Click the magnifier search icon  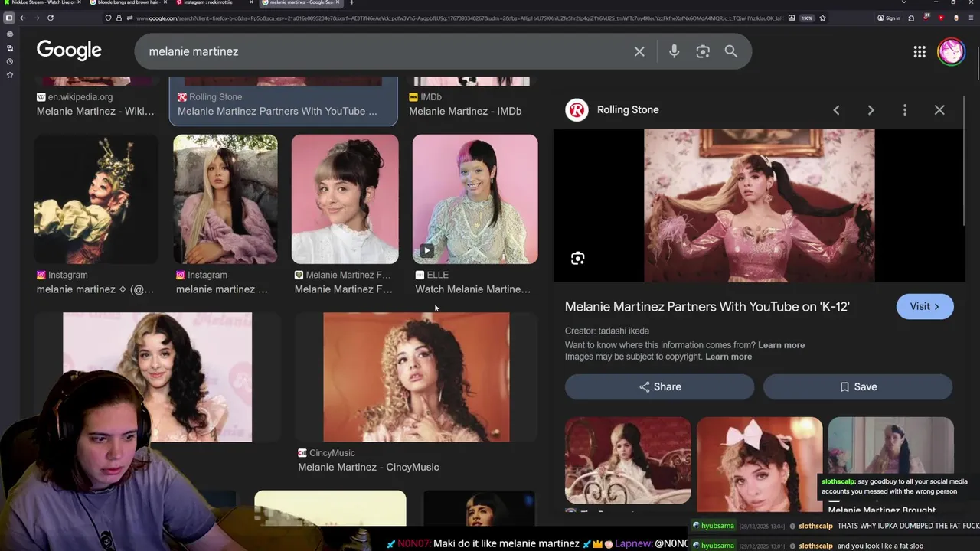point(731,51)
